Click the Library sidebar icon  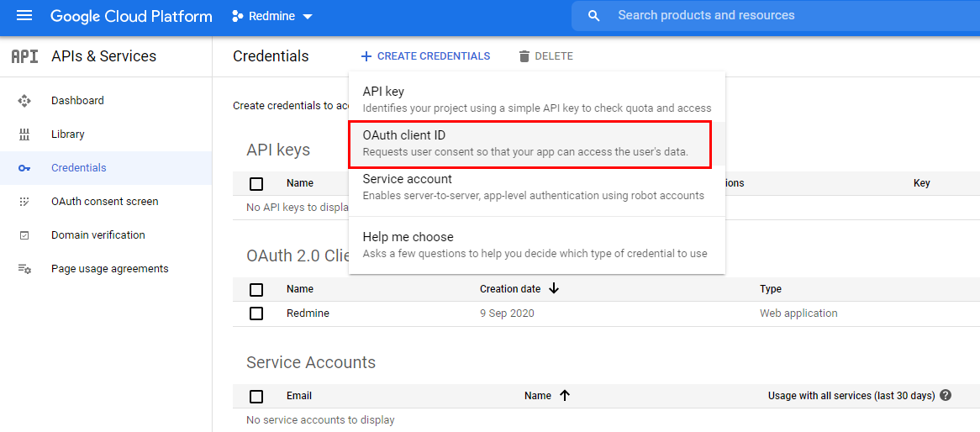[24, 134]
